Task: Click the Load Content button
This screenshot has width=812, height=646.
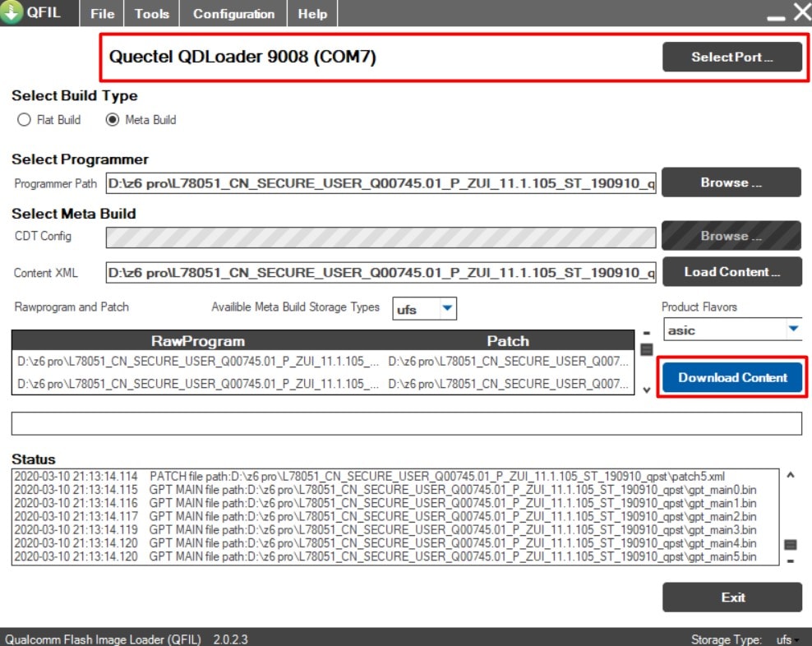Action: coord(731,271)
